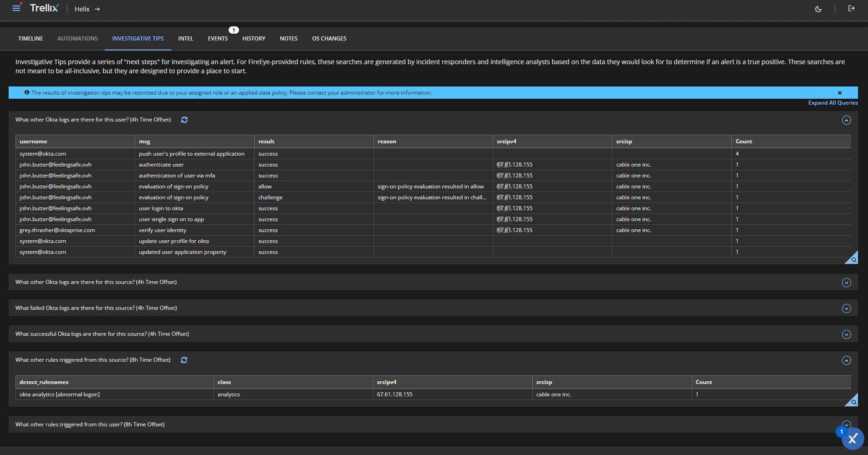Collapse other rules triggered from this source
868x455 pixels.
[x=846, y=360]
